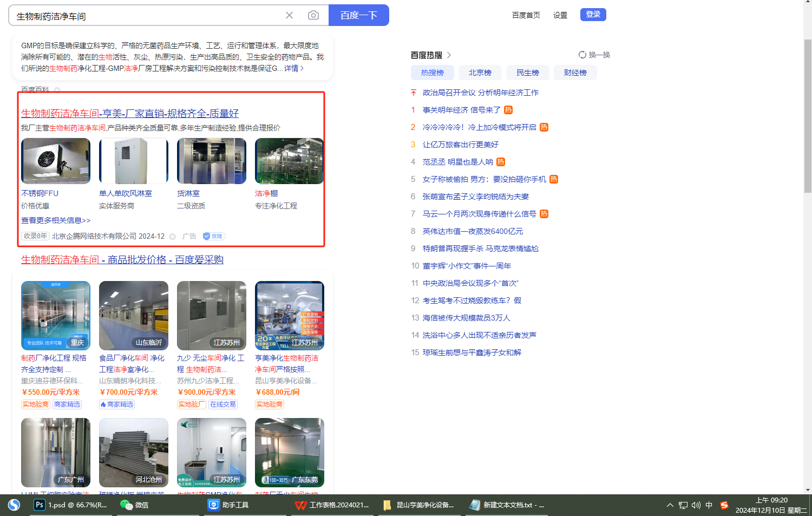
Task: Open the 生物制药洁净车间-亨美 ad title link
Action: (130, 113)
